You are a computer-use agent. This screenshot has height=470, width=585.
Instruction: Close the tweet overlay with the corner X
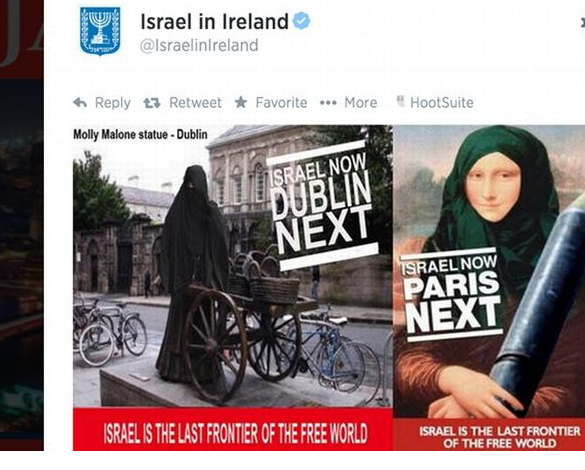[x=583, y=23]
